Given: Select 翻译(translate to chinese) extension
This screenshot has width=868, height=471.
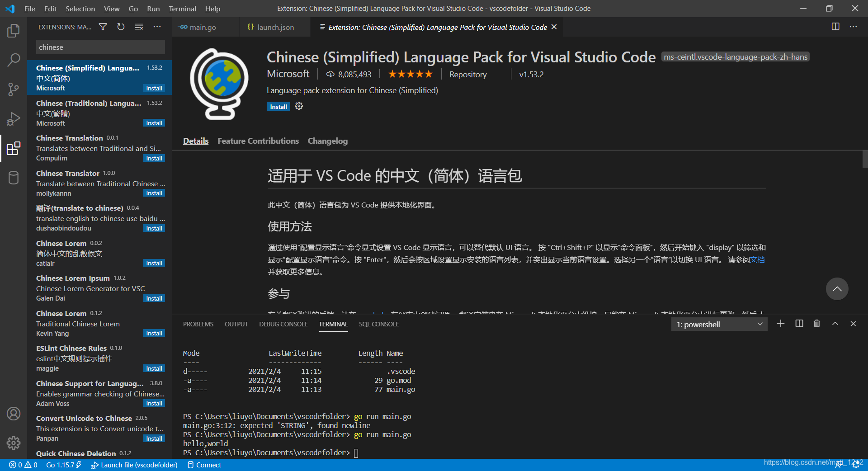Looking at the screenshot, I should (99, 218).
